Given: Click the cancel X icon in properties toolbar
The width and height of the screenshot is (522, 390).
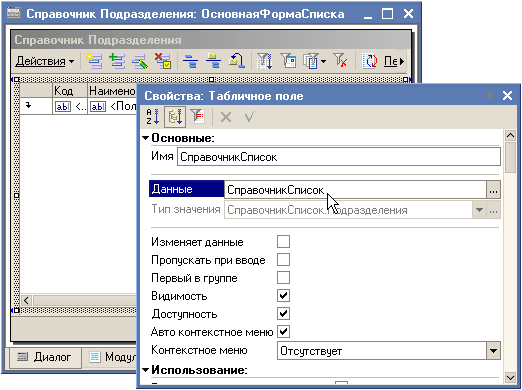Looking at the screenshot, I should point(226,117).
